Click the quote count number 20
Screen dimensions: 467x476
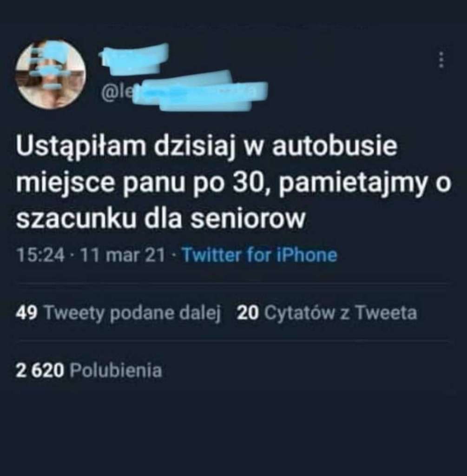[x=248, y=313]
